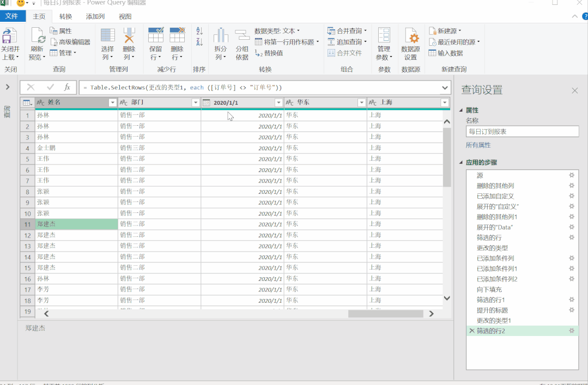
Task: Open query Properties (属性)
Action: (x=60, y=31)
